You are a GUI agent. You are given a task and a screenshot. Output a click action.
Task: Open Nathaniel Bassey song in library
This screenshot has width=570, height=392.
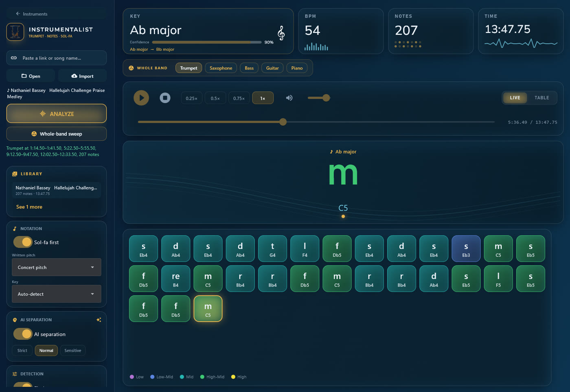coord(57,190)
